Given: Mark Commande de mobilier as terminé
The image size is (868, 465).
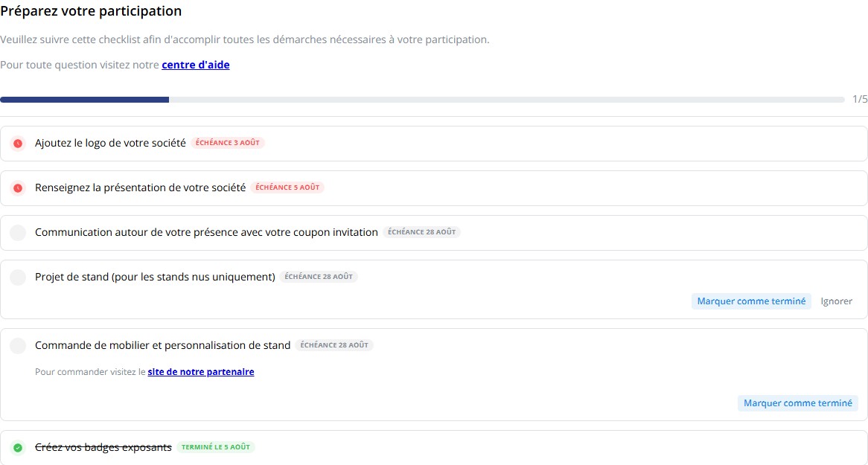Looking at the screenshot, I should (798, 403).
